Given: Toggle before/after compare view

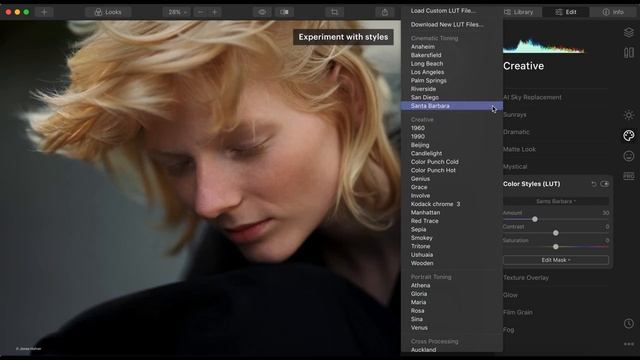Looking at the screenshot, I should (x=284, y=12).
